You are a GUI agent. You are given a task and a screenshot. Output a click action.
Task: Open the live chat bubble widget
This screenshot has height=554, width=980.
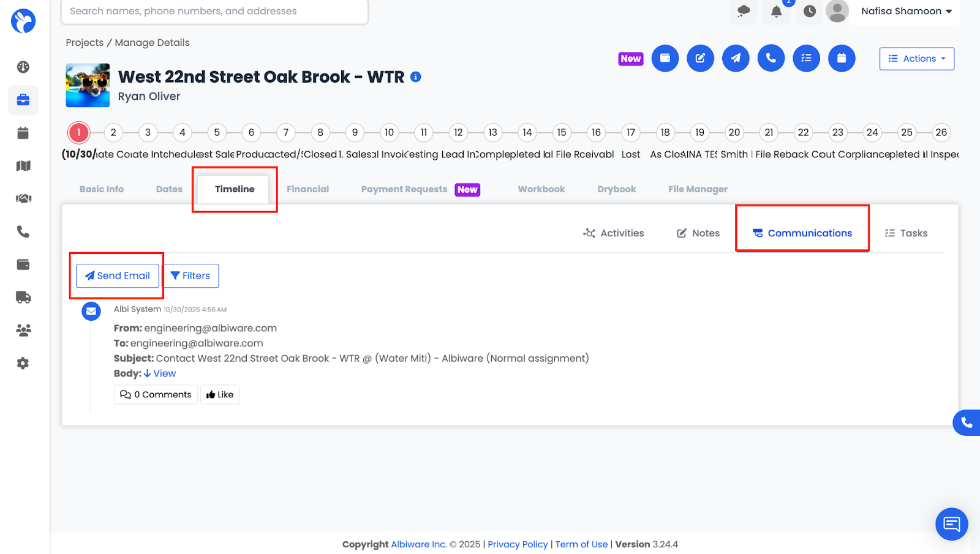click(951, 524)
